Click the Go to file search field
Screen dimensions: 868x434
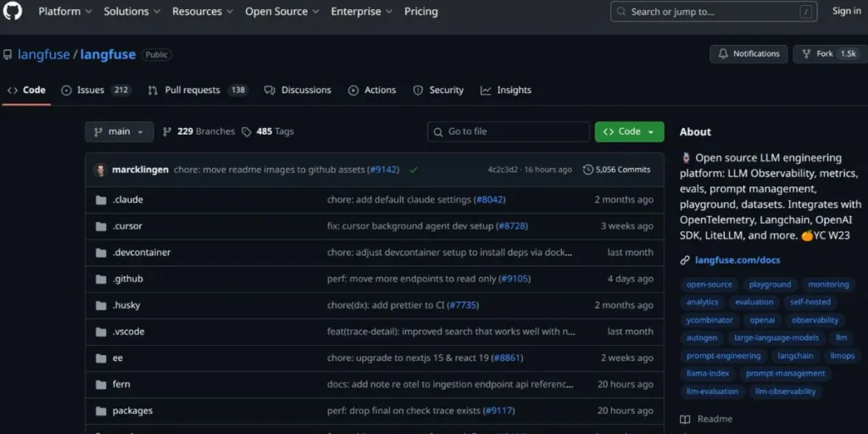tap(509, 131)
